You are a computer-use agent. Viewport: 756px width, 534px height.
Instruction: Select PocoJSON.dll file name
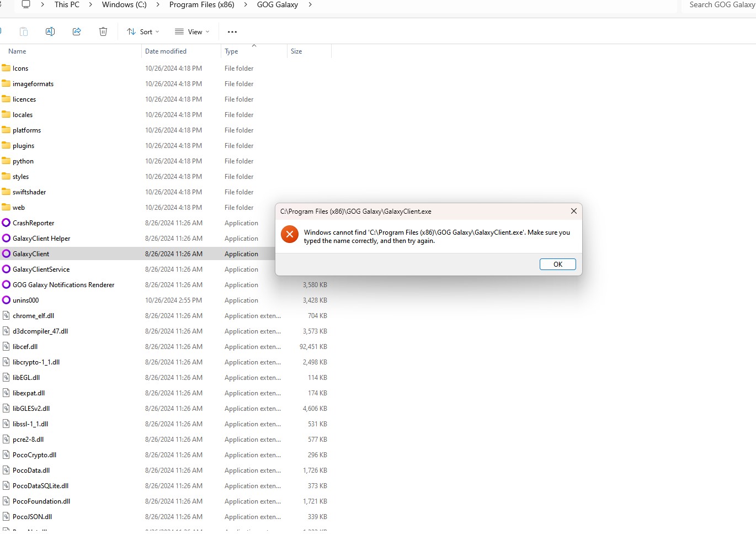pyautogui.click(x=32, y=517)
